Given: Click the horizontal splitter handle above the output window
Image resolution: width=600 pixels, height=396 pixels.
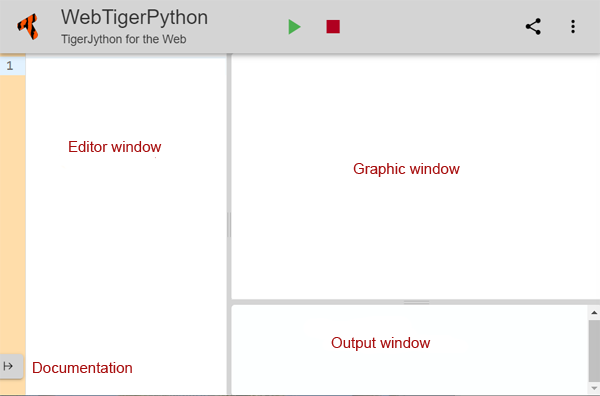Looking at the screenshot, I should coord(416,302).
